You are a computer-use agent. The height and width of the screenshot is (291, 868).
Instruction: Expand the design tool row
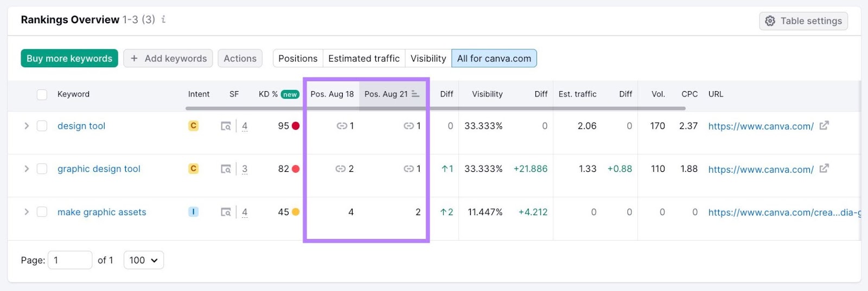pos(26,126)
